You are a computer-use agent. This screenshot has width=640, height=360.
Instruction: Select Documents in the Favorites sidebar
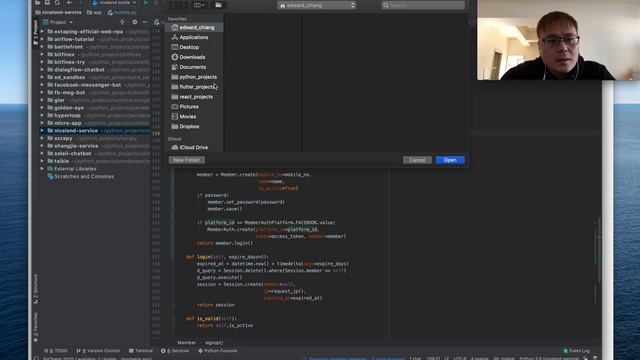(x=193, y=67)
